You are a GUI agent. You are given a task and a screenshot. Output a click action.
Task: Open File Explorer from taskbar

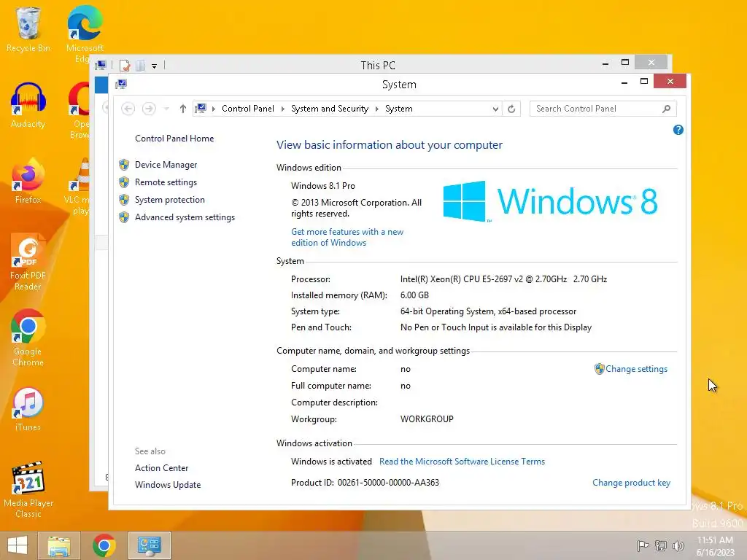coord(58,545)
